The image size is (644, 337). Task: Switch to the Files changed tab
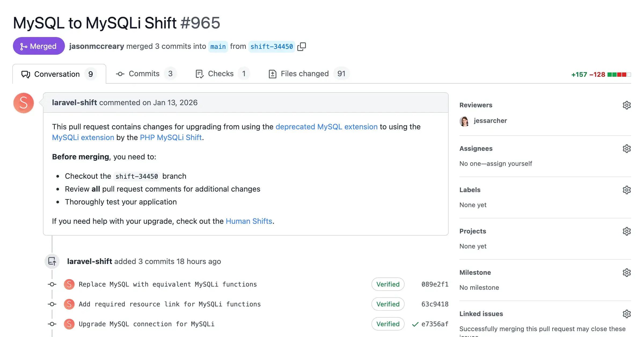pos(305,74)
